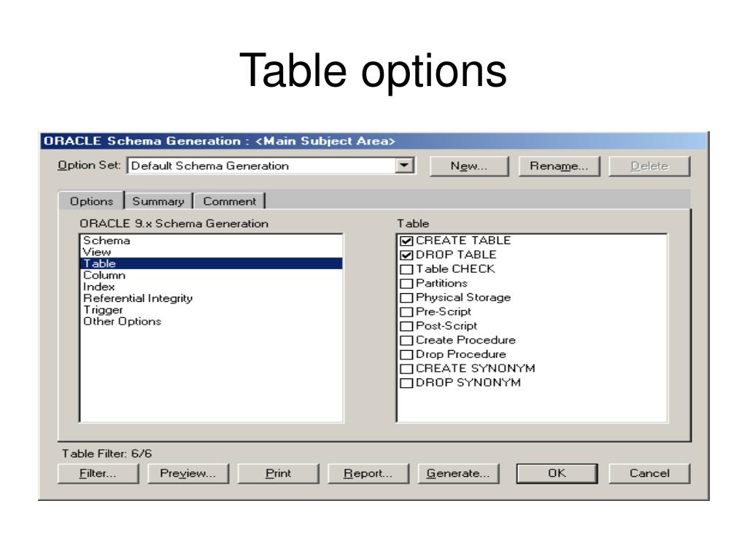Click the greyed Delete button

coord(649,166)
